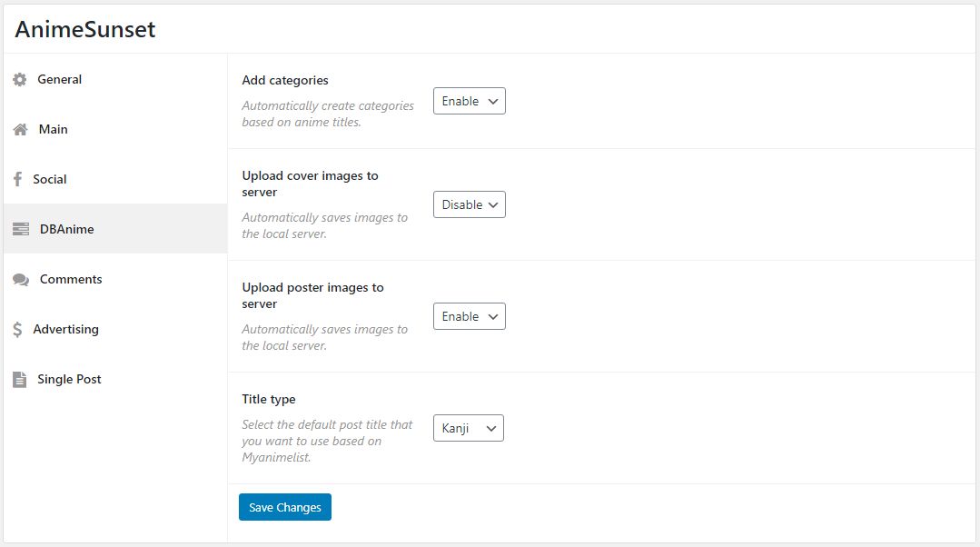Screen dimensions: 980x547
Task: Click the server icon beside DBAnime
Action: point(21,230)
